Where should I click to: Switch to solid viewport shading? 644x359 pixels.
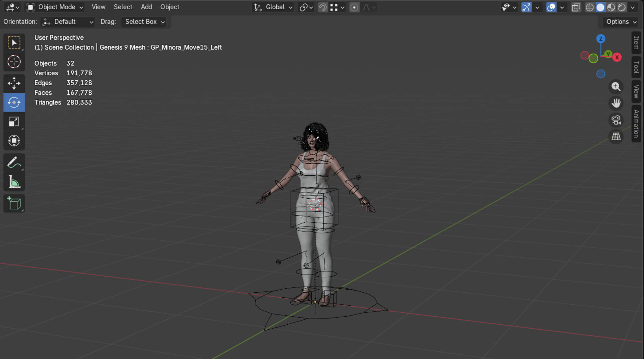point(600,7)
